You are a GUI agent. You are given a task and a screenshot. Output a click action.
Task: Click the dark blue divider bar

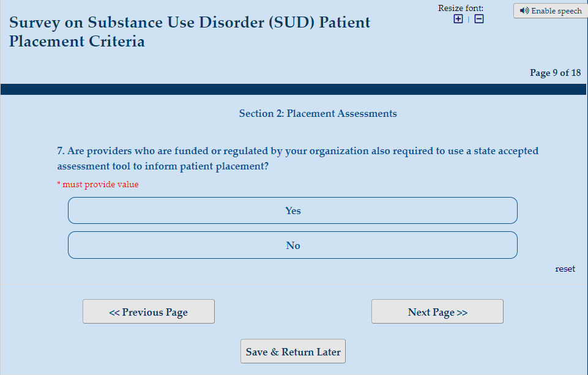click(x=294, y=89)
